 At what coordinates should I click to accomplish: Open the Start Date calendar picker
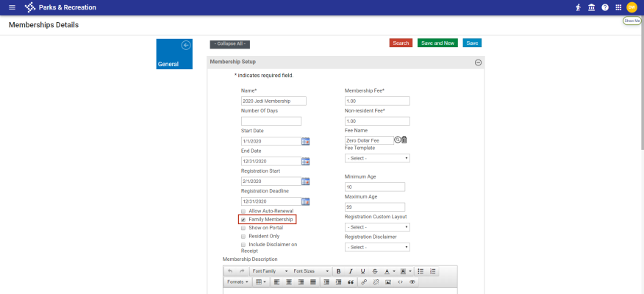(306, 141)
